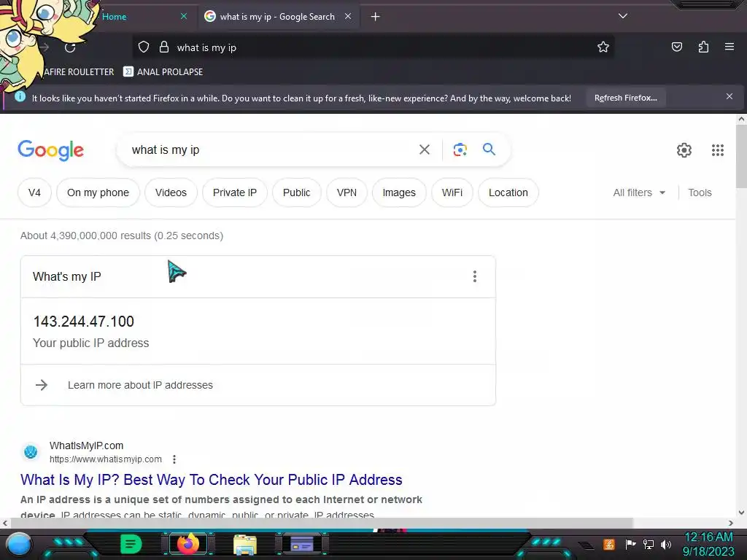
Task: Open Firefox hamburger application menu
Action: 729,47
